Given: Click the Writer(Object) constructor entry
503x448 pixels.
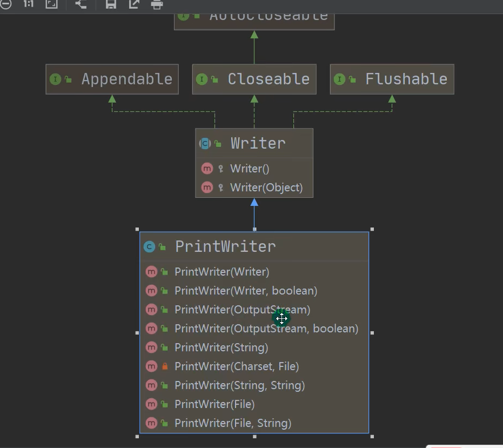Looking at the screenshot, I should click(266, 188).
